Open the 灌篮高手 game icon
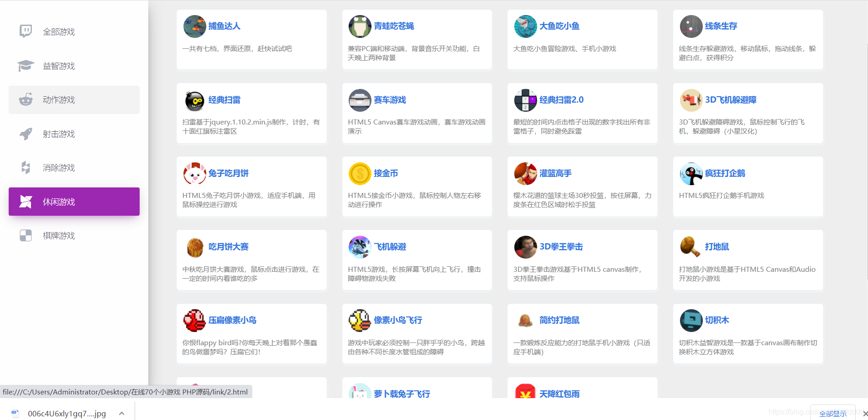The height and width of the screenshot is (420, 868). click(526, 174)
